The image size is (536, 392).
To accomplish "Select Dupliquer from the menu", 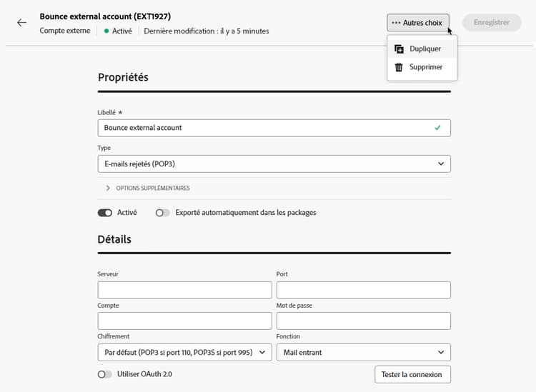I will (x=425, y=49).
